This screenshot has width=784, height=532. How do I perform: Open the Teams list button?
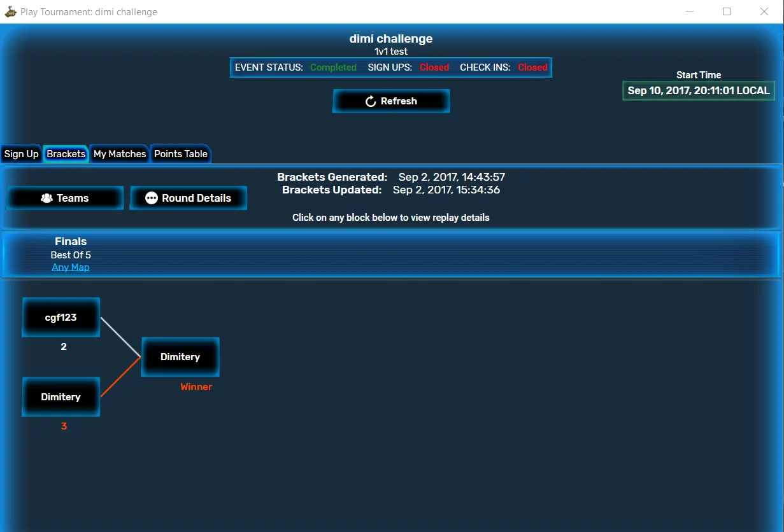[65, 198]
